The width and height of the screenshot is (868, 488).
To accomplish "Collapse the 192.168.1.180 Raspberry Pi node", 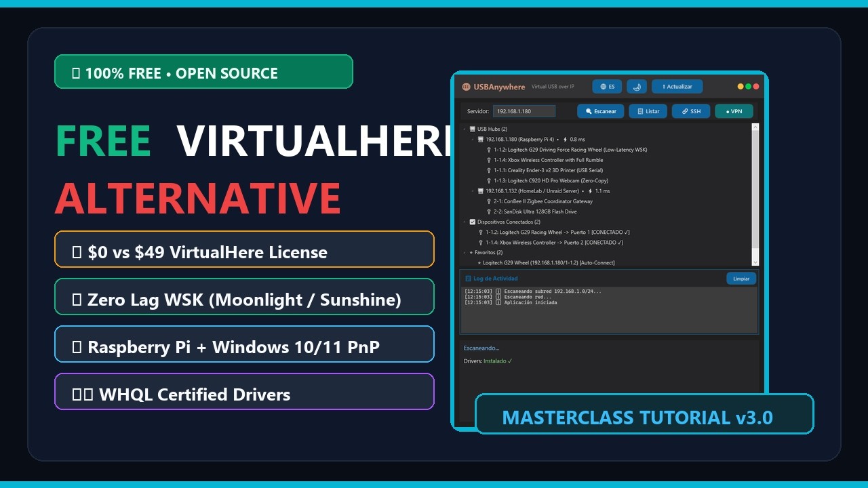I will [x=473, y=140].
